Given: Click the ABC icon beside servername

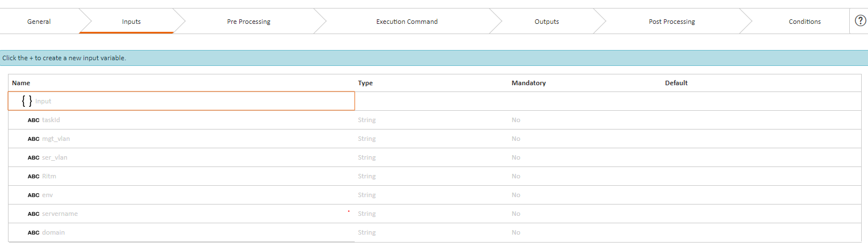Looking at the screenshot, I should pos(34,214).
